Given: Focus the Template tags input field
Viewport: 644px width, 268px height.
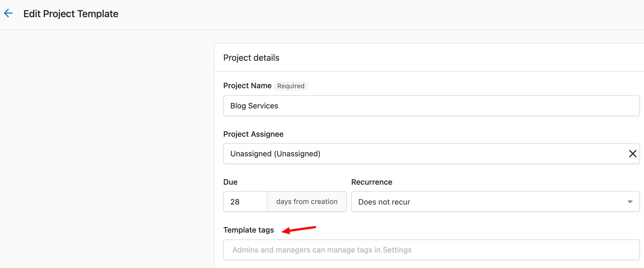Looking at the screenshot, I should [431, 250].
